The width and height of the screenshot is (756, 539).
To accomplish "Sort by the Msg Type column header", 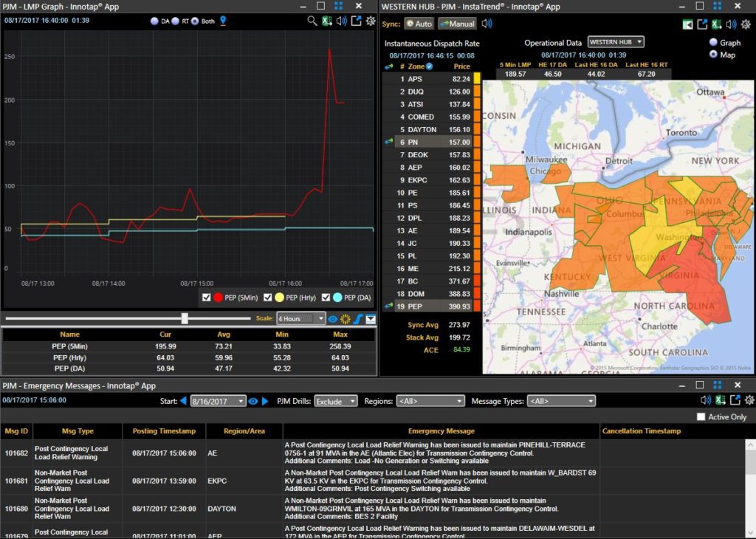I will point(78,431).
